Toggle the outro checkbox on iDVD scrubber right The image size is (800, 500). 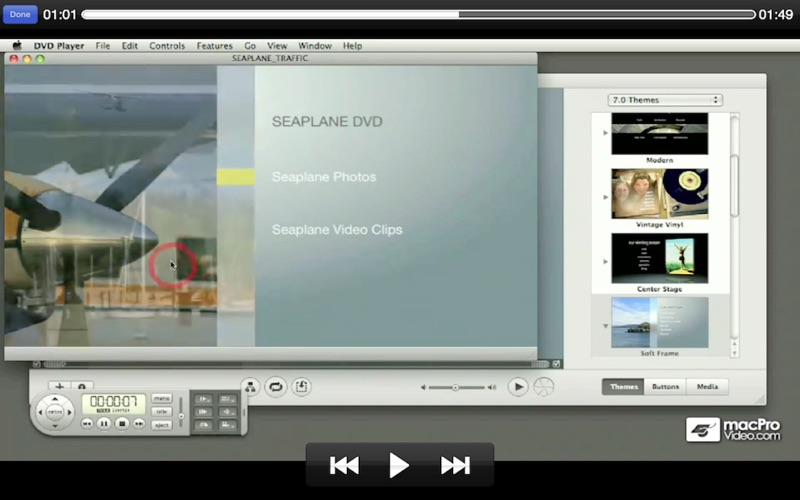[x=556, y=364]
